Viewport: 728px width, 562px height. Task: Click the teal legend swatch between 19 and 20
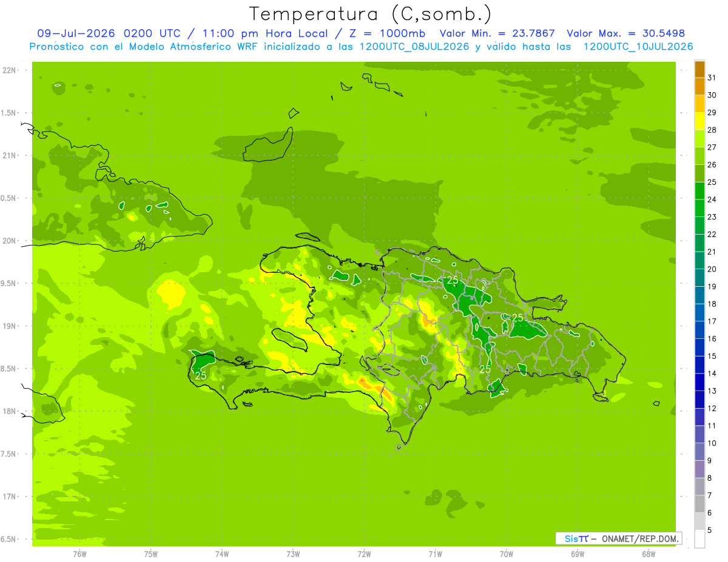[x=699, y=278]
